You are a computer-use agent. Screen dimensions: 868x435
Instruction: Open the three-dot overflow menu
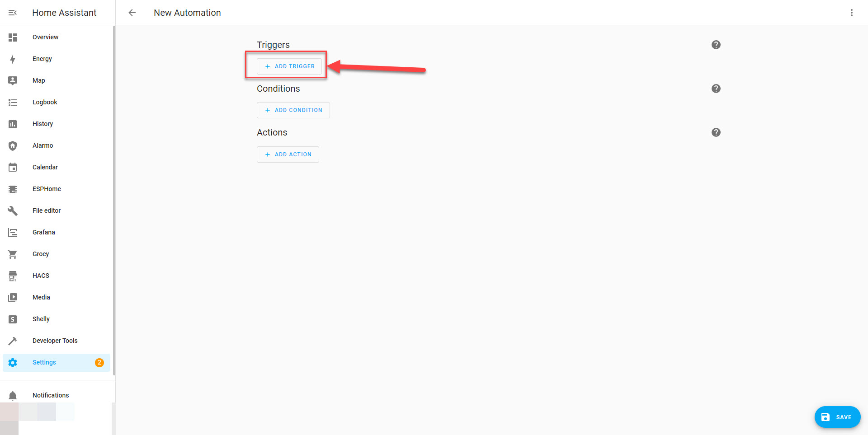851,13
